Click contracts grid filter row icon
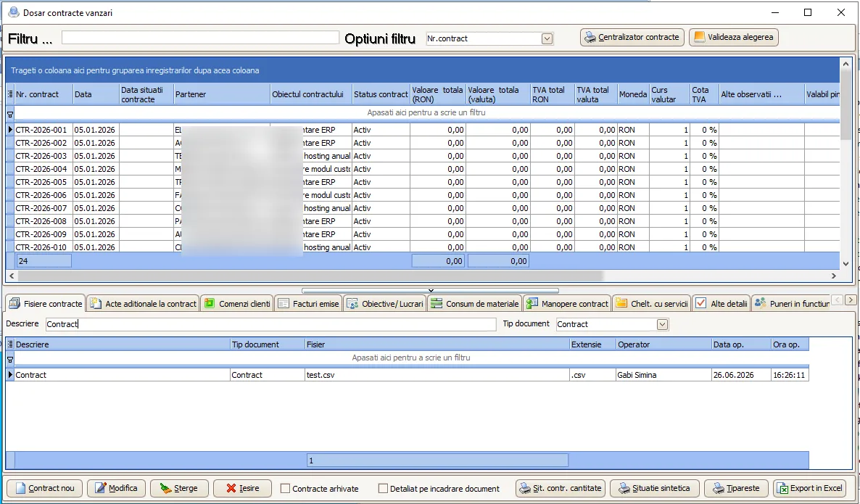The height and width of the screenshot is (504, 860). click(10, 114)
